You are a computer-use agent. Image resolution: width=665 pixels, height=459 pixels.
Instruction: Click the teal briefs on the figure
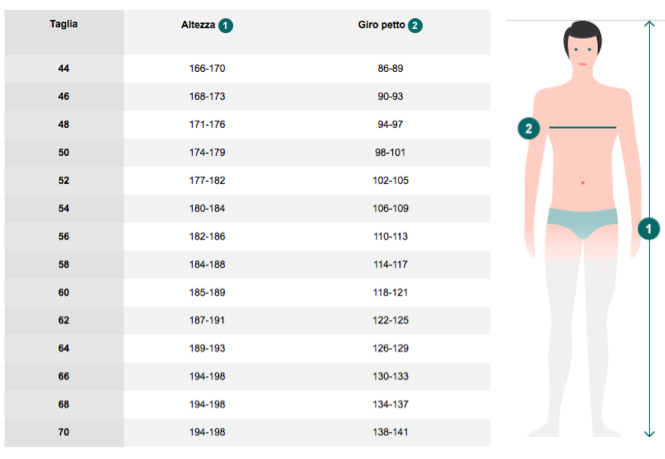point(581,223)
